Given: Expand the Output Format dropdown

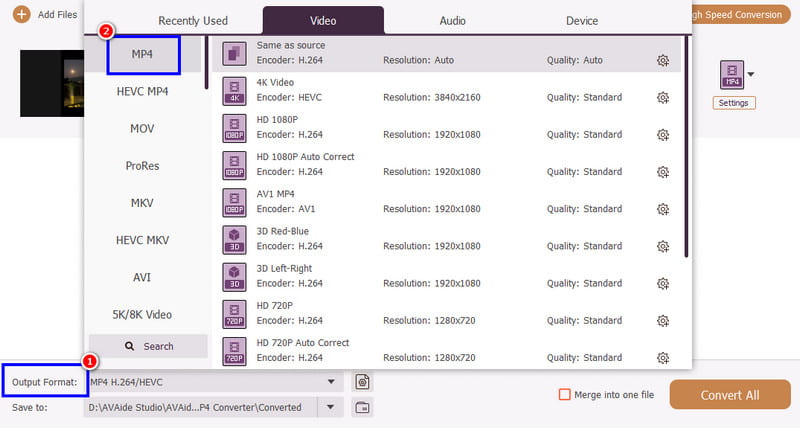Looking at the screenshot, I should (x=331, y=382).
